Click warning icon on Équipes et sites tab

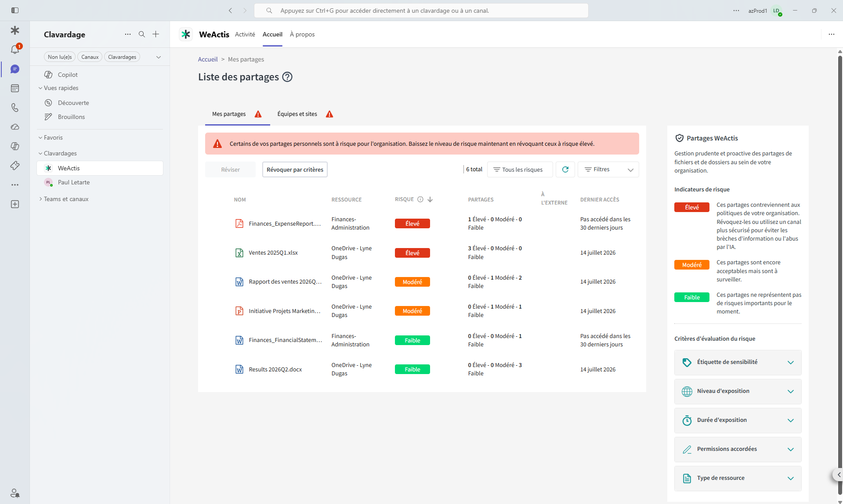click(329, 114)
